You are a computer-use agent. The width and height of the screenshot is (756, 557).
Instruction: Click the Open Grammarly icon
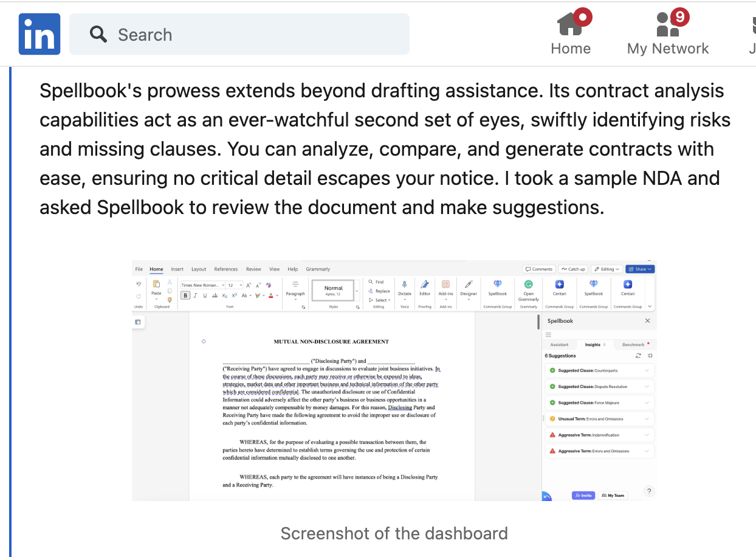pos(529,284)
